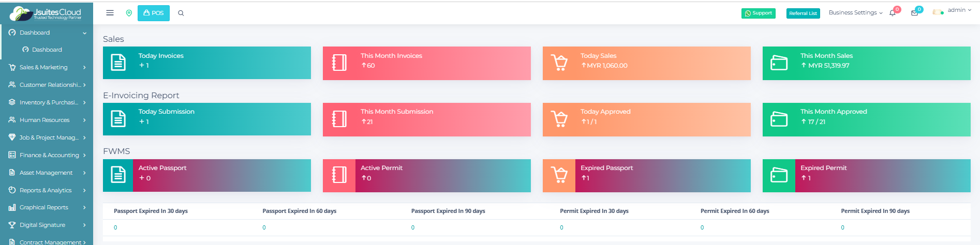Open the POS button

(x=154, y=13)
